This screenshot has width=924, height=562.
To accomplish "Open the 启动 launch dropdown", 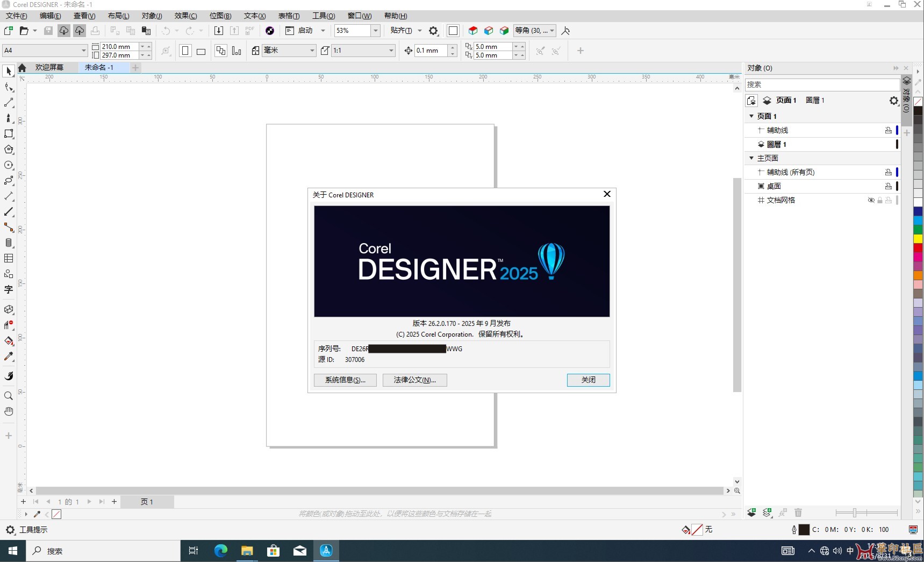I will pyautogui.click(x=323, y=31).
